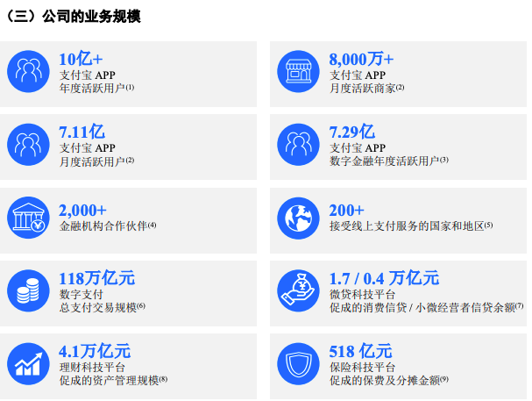532x401 pixels.
Task: Click 支付宝 APP under 10亿+
Action: (88, 75)
